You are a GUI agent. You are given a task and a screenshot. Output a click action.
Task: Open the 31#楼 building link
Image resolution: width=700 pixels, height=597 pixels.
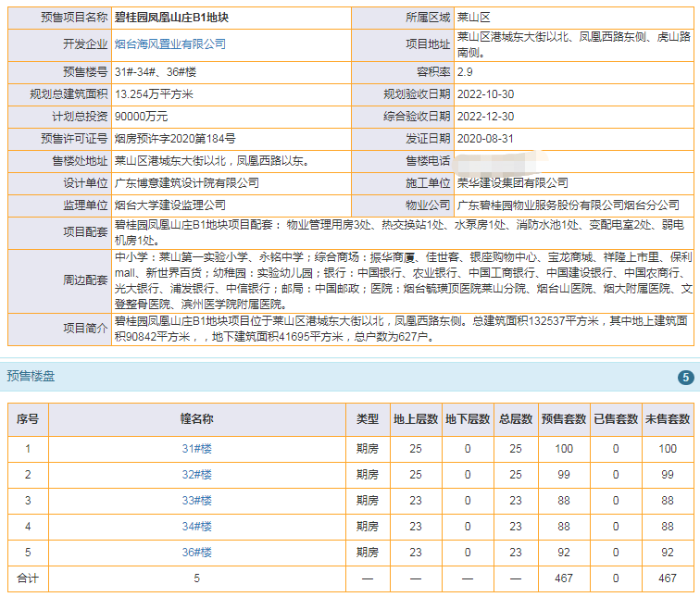coord(196,449)
